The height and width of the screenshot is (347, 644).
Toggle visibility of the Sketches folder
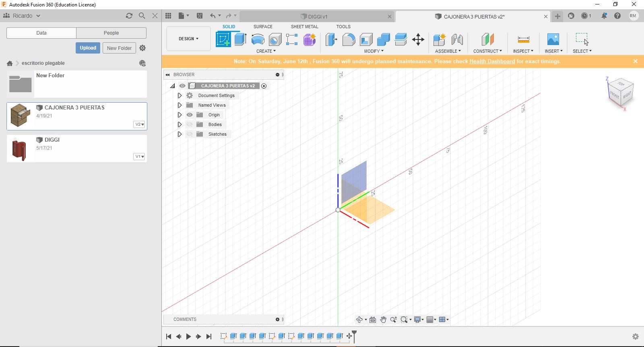(190, 134)
